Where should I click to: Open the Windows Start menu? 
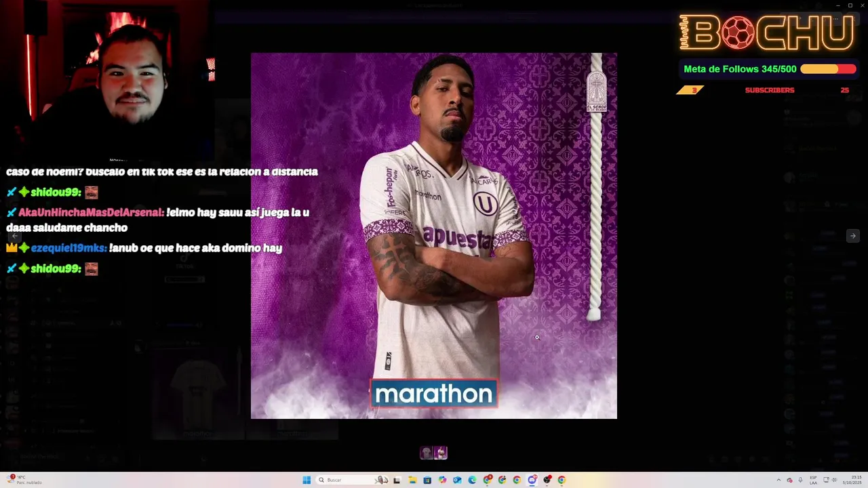(x=307, y=480)
